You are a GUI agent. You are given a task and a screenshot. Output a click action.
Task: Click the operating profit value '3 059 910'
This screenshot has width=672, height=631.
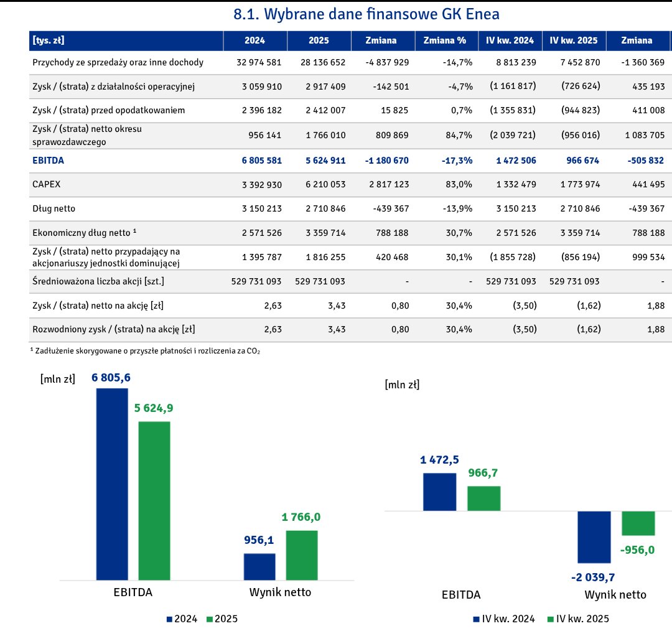tap(262, 86)
